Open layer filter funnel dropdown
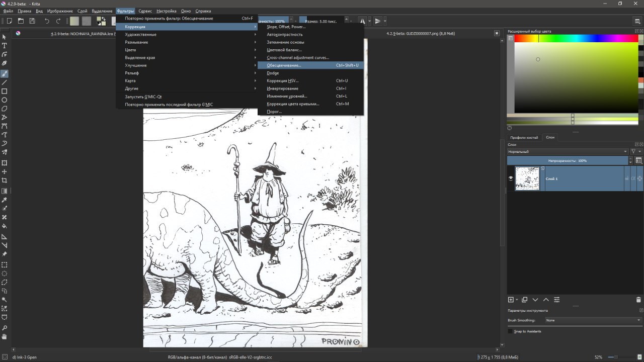The height and width of the screenshot is (362, 644). 636,151
